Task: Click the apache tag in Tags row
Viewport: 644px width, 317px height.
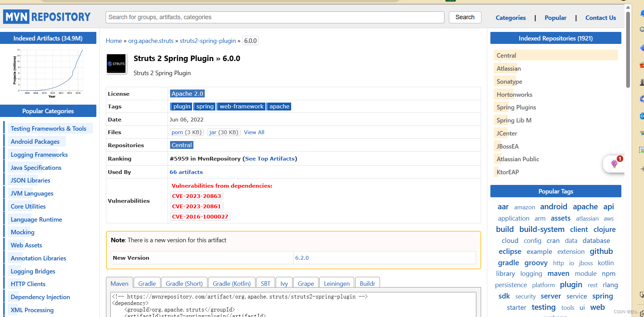Action: pos(279,106)
